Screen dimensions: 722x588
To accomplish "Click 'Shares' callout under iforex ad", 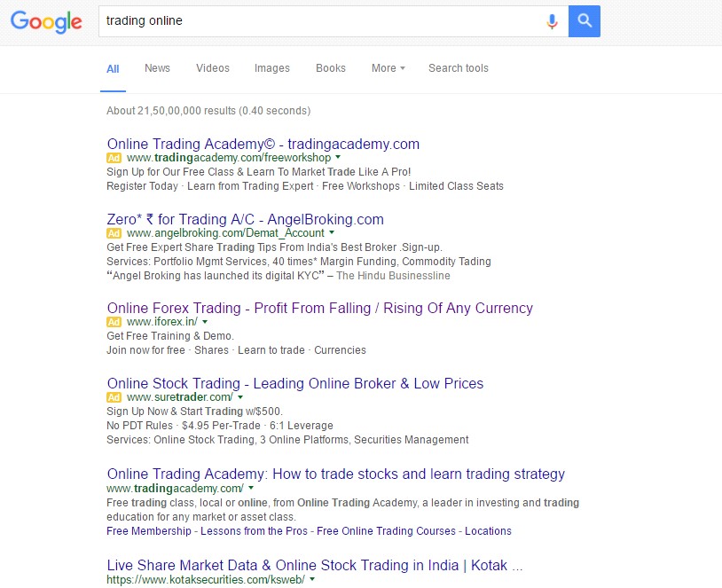I will coord(211,350).
